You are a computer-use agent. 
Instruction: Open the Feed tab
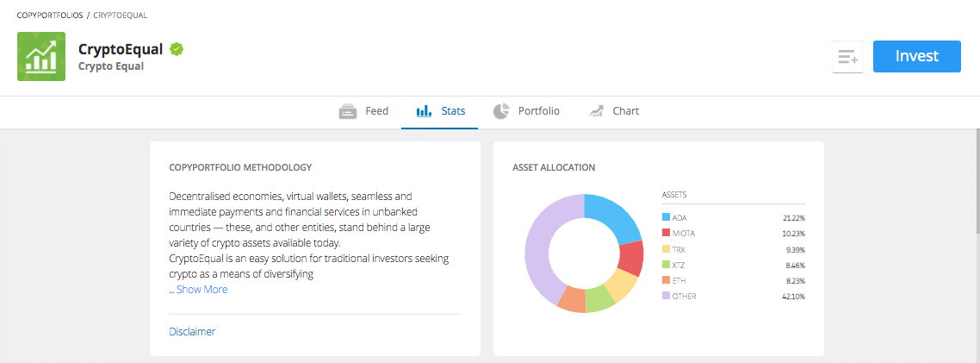363,111
